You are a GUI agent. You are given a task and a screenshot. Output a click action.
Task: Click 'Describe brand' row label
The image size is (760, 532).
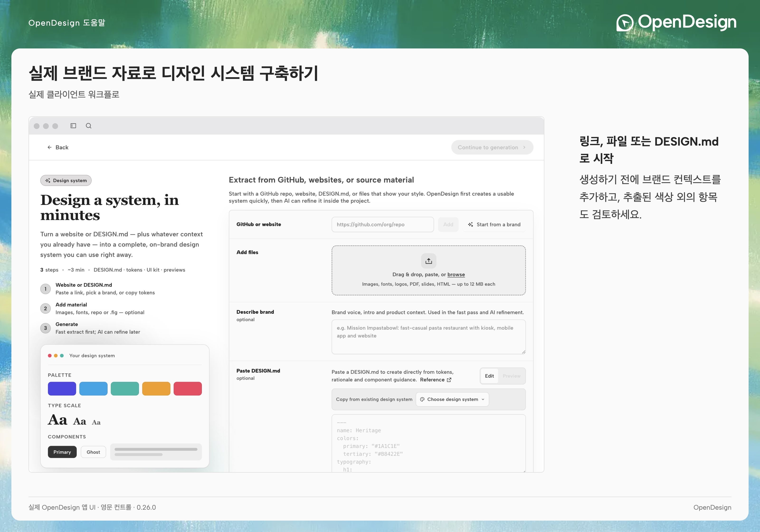255,312
